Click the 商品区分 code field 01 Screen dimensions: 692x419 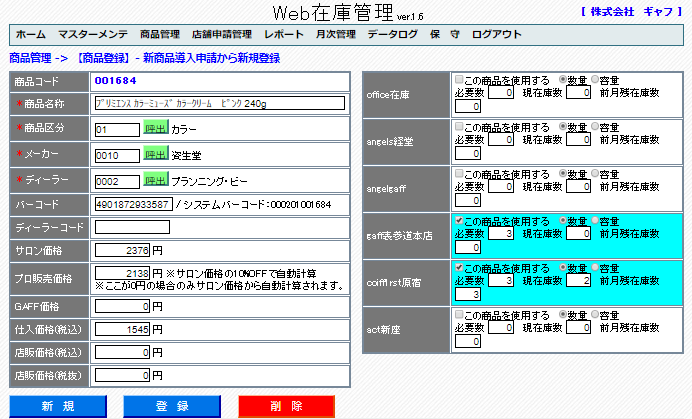pos(117,130)
